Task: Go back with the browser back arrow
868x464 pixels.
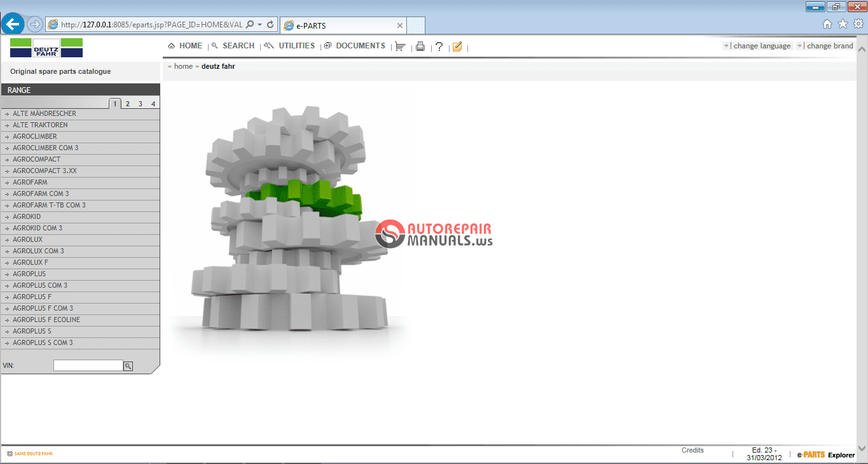Action: [x=13, y=24]
